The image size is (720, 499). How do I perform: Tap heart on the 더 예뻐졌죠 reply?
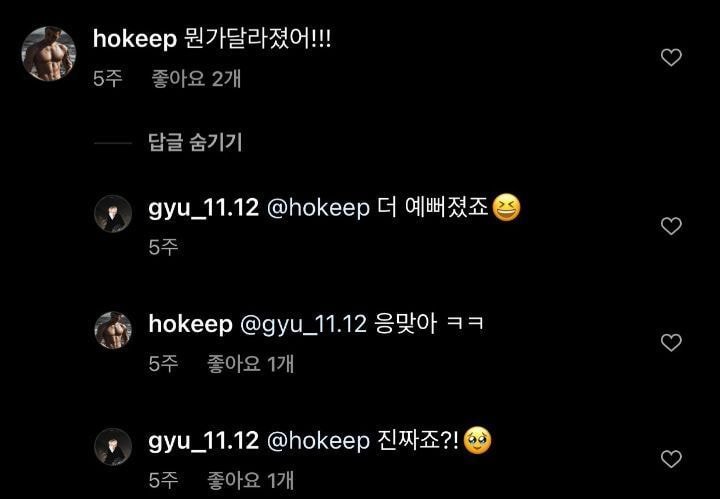[671, 226]
